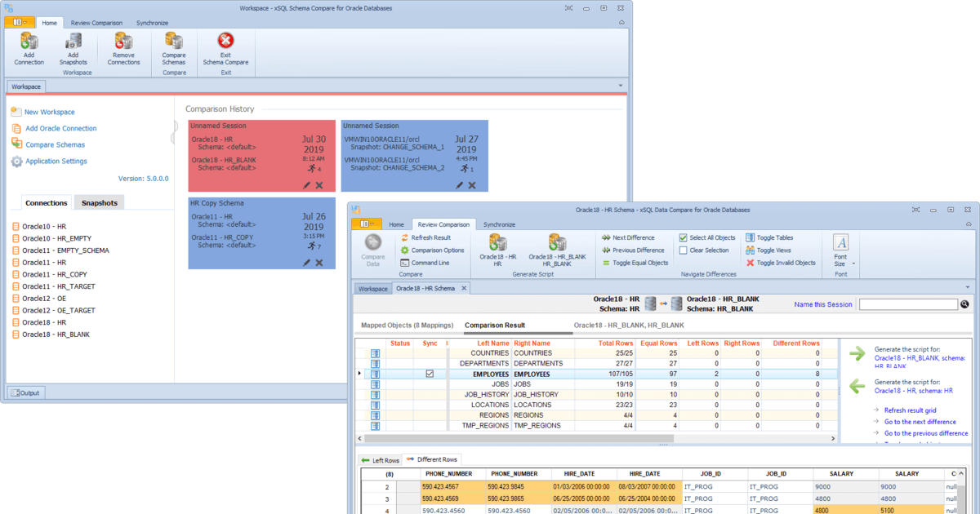Click Remove Connections ribbon icon

click(124, 48)
